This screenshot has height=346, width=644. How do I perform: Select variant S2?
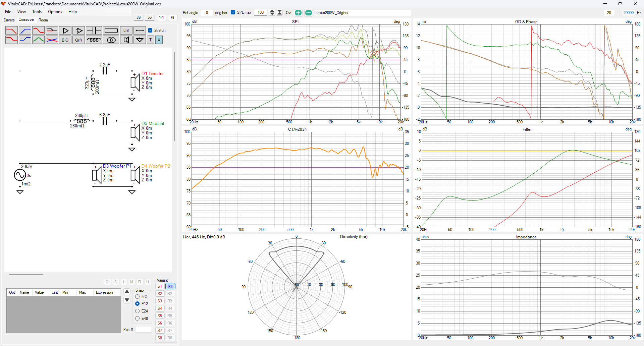160,294
